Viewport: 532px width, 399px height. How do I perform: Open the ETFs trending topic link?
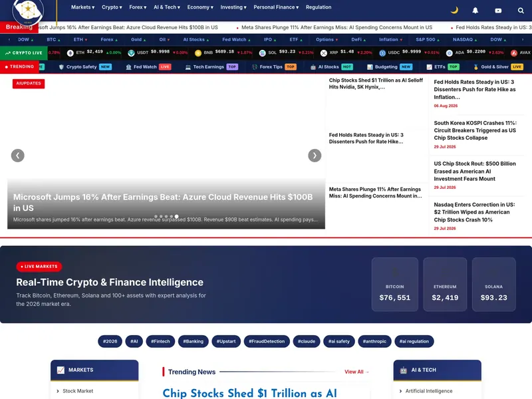pyautogui.click(x=443, y=67)
